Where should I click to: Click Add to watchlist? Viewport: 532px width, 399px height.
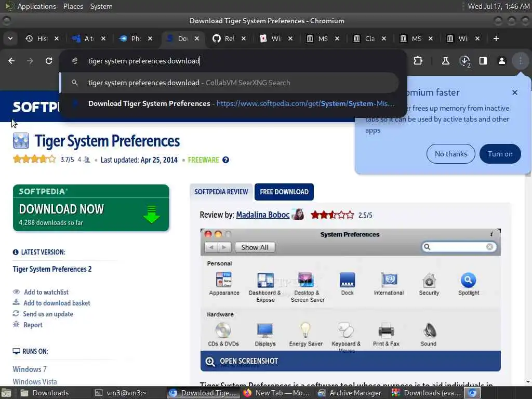[46, 292]
